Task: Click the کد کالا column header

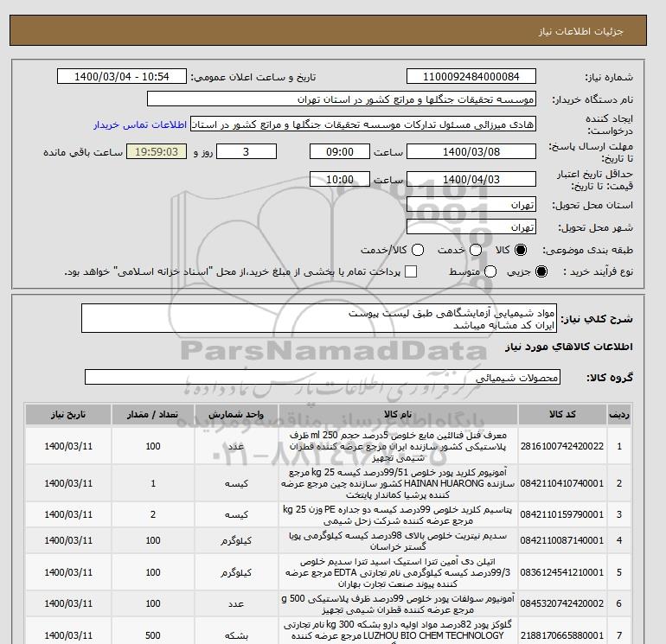Action: [x=562, y=414]
